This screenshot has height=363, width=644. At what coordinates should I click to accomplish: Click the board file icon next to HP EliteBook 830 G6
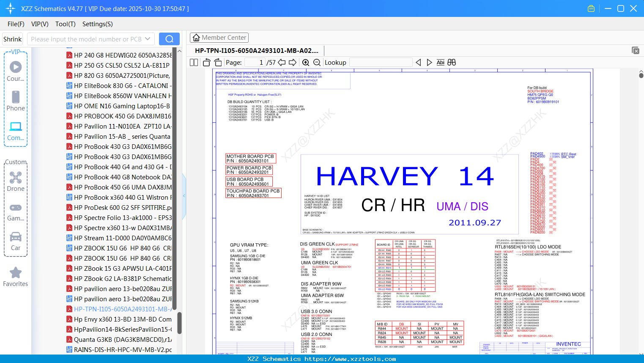[69, 85]
